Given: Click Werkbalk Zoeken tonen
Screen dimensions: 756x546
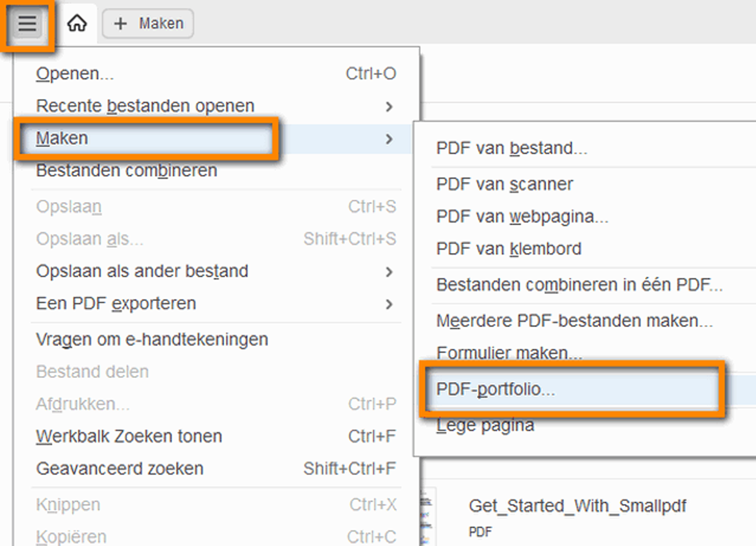Looking at the screenshot, I should click(129, 436).
